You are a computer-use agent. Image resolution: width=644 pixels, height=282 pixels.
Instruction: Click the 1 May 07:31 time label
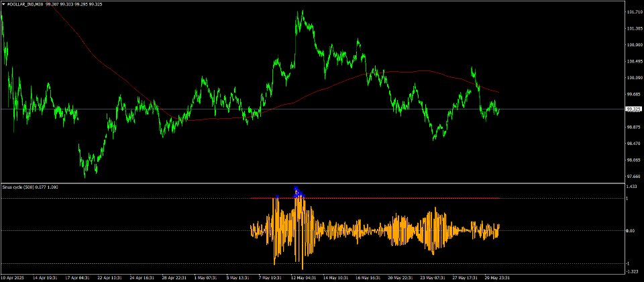coord(205,278)
